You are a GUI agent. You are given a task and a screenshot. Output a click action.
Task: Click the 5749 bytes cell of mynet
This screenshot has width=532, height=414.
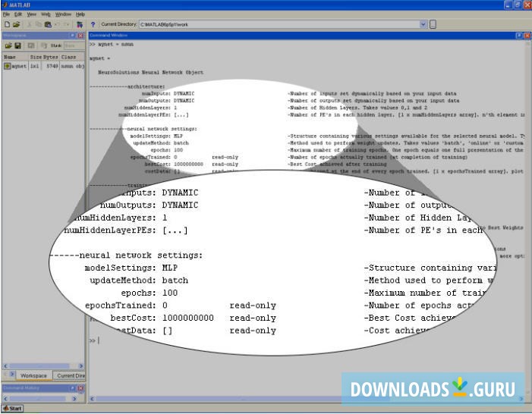tap(52, 66)
